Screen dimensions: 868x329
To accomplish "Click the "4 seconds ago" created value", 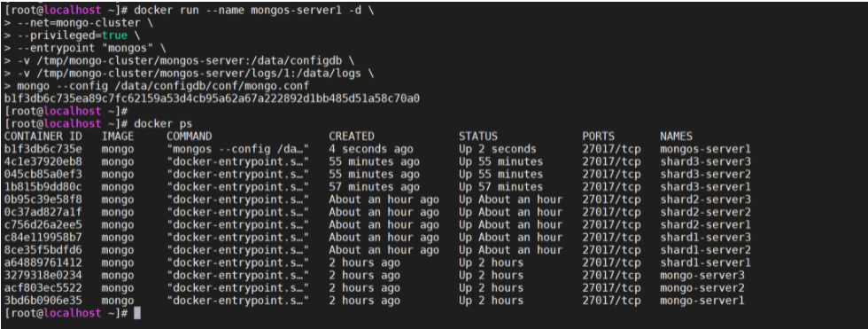I will (371, 149).
